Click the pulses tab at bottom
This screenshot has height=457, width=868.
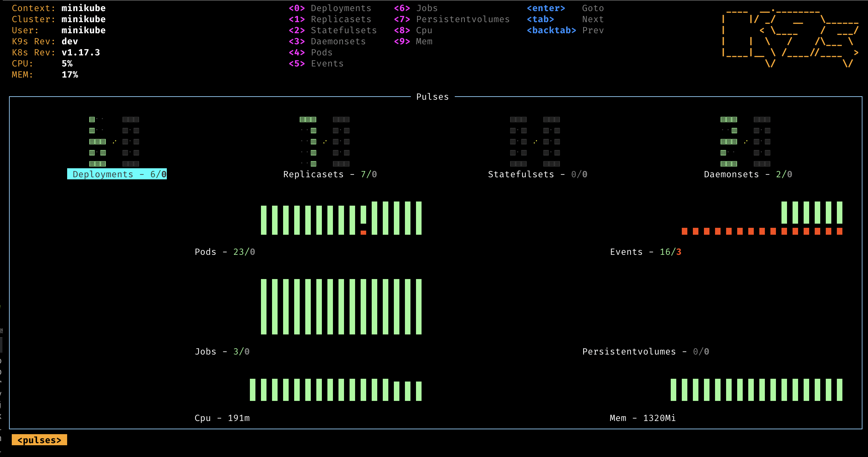coord(39,440)
